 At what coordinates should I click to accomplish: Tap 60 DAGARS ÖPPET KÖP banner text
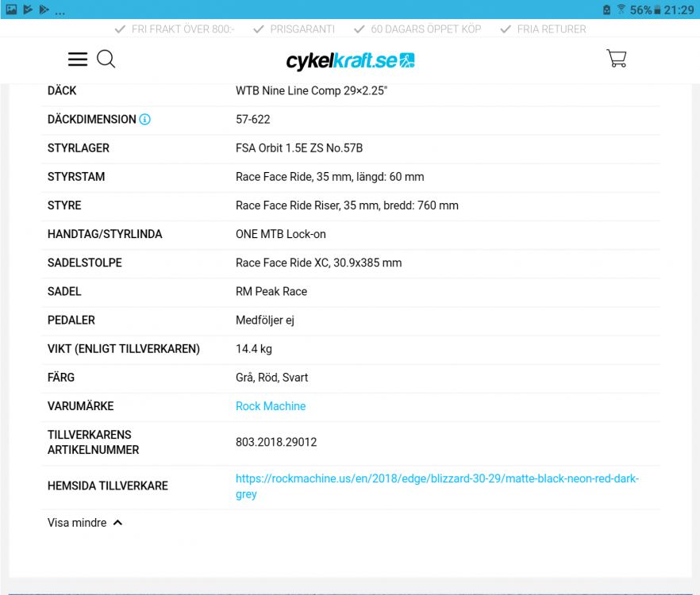[x=426, y=29]
